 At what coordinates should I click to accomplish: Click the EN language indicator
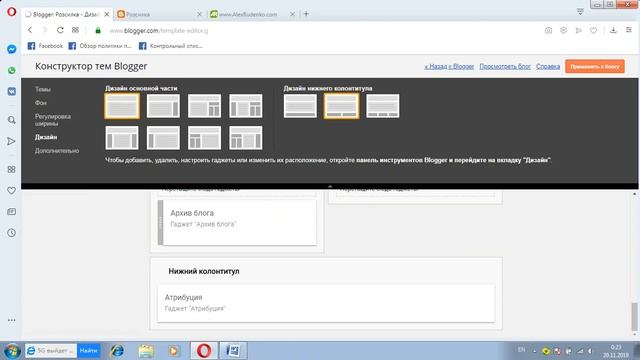point(521,350)
